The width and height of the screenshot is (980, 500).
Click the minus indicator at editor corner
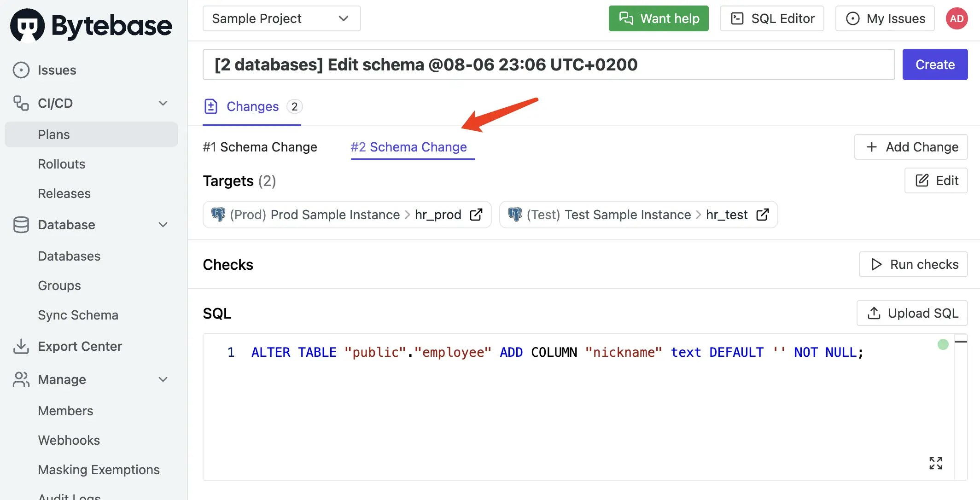click(x=961, y=341)
